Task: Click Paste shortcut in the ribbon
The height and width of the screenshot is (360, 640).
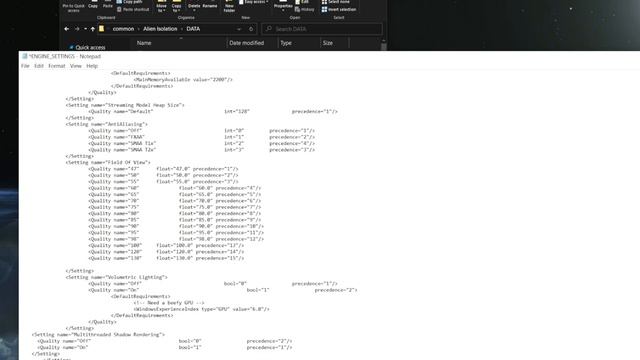Action: pos(133,9)
